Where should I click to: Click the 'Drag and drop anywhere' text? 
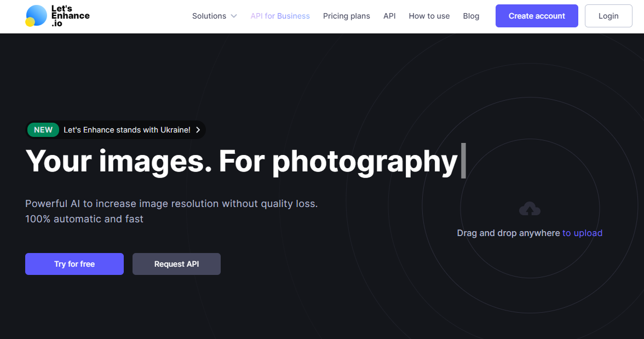coord(508,233)
